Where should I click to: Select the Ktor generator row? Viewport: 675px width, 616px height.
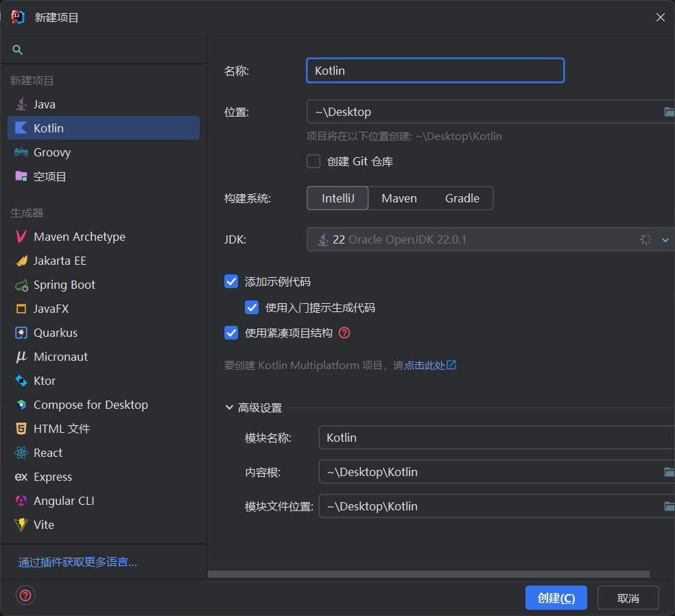point(104,381)
